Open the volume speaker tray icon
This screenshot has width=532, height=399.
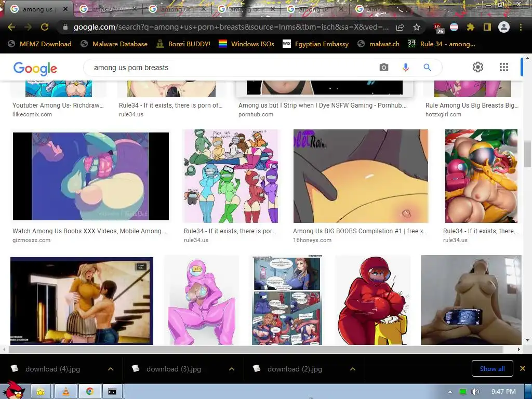[x=475, y=392]
